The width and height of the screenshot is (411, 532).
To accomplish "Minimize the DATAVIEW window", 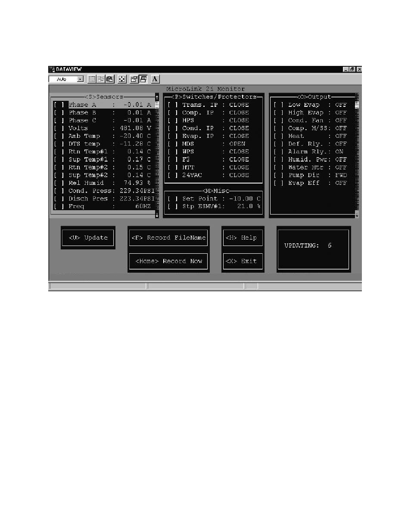I will tap(346, 69).
